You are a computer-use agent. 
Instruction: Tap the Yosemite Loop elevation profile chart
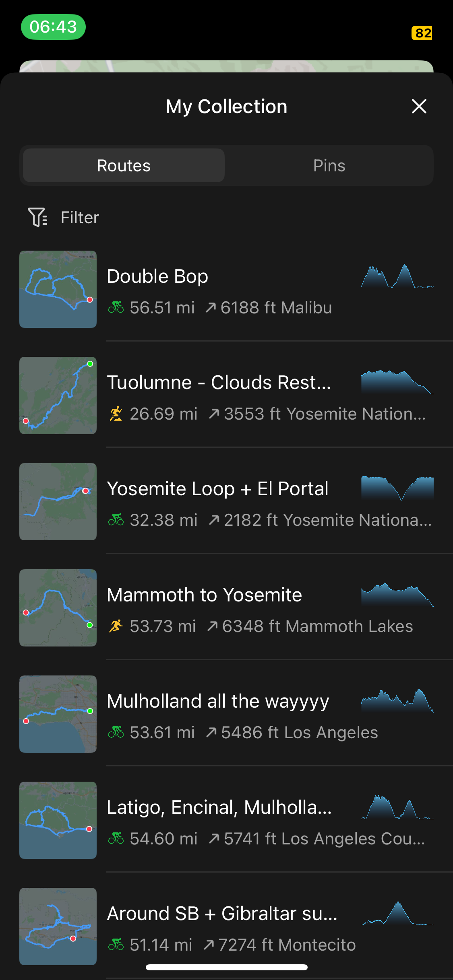(x=397, y=488)
